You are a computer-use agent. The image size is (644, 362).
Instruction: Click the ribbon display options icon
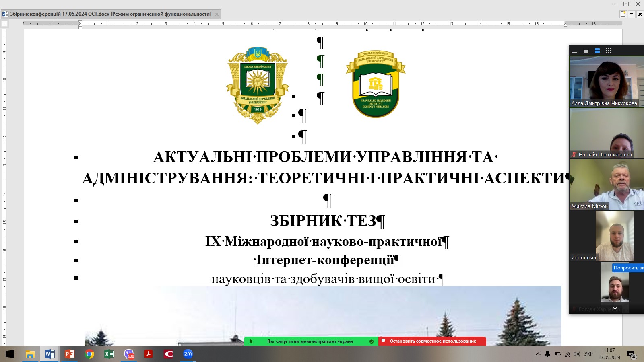coord(626,4)
